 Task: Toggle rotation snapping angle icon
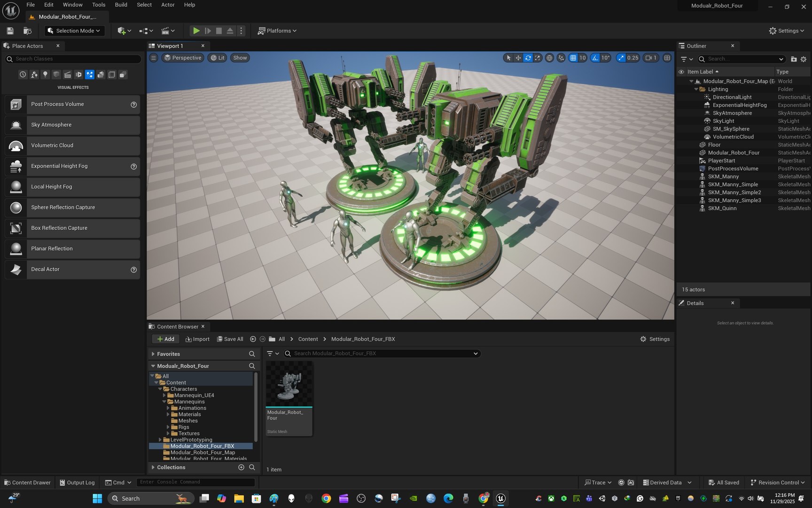pos(595,58)
